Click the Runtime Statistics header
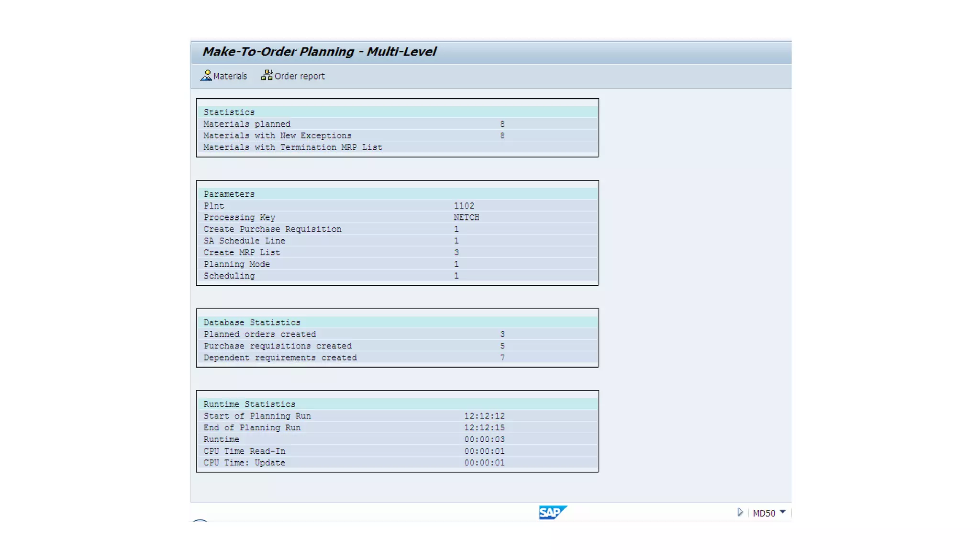The height and width of the screenshot is (560, 980). coord(250,404)
